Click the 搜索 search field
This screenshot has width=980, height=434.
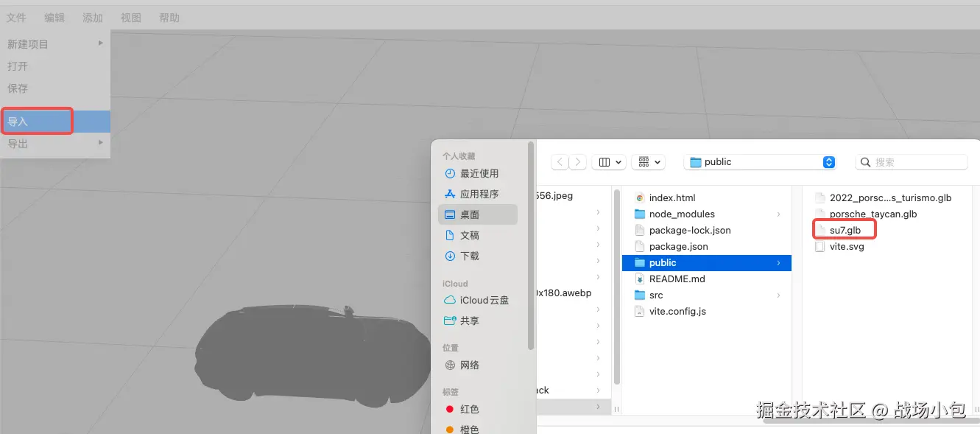tap(912, 162)
